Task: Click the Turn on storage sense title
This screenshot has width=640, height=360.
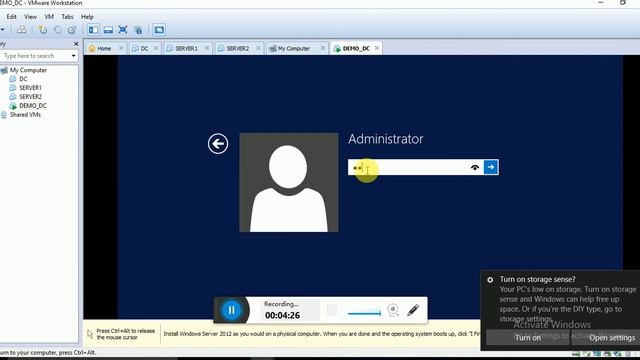Action: pyautogui.click(x=537, y=279)
